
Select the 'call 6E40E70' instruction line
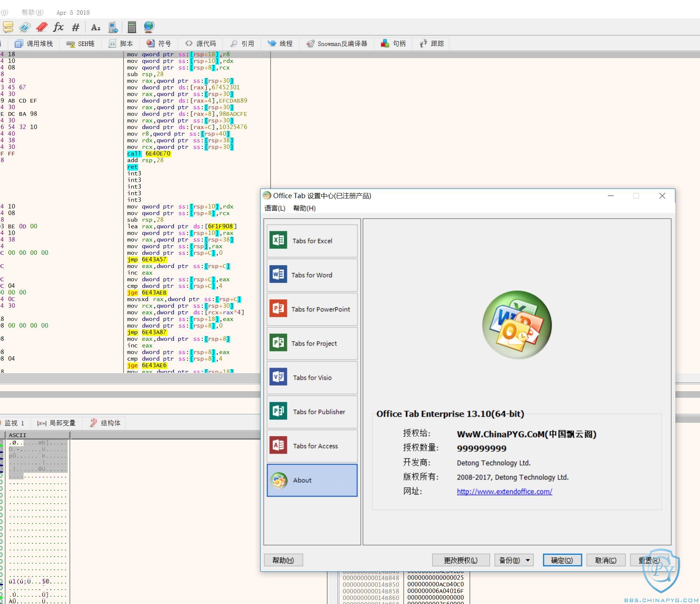[x=149, y=154]
